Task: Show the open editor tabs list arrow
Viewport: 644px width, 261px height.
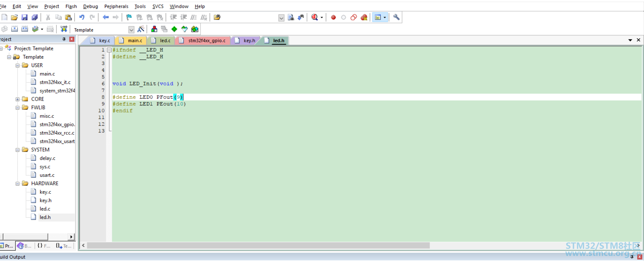Action: pos(630,40)
